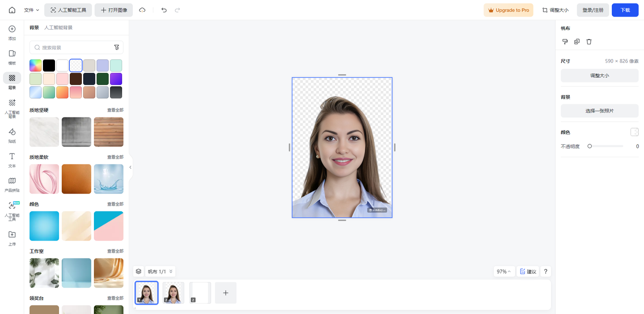Click the 登录/注册 button
Image resolution: width=644 pixels, height=314 pixels.
click(593, 10)
